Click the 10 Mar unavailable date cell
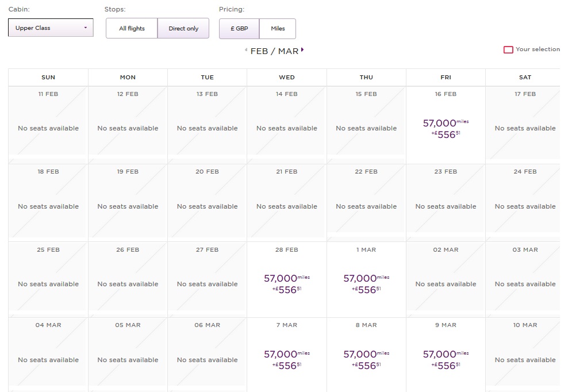The image size is (572, 392). click(524, 359)
